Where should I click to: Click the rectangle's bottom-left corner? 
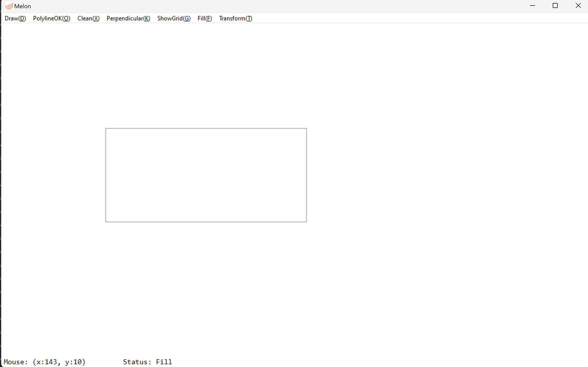(106, 221)
